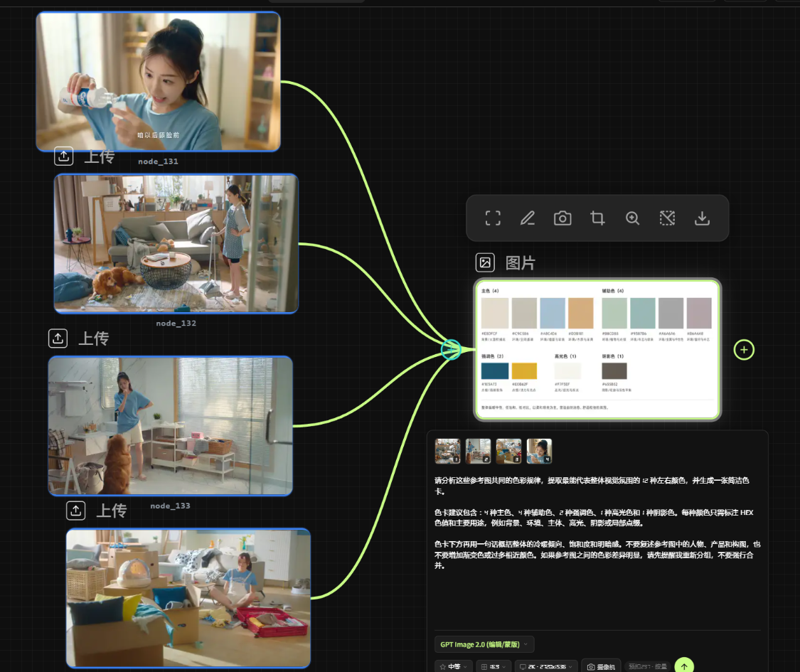
Task: Open the 16:9 aspect ratio dropdown
Action: pyautogui.click(x=494, y=666)
